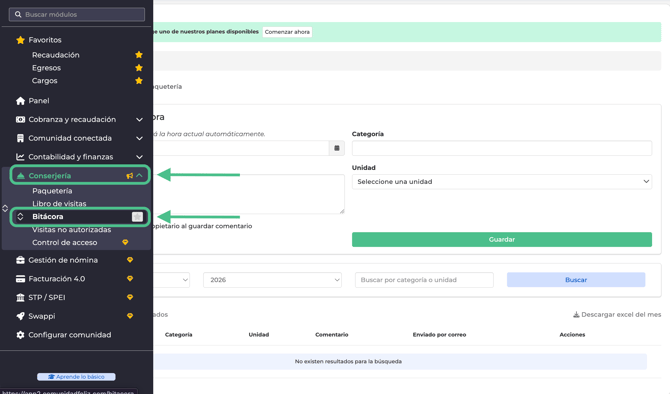Open Libro de visitas
The image size is (670, 394).
click(59, 204)
